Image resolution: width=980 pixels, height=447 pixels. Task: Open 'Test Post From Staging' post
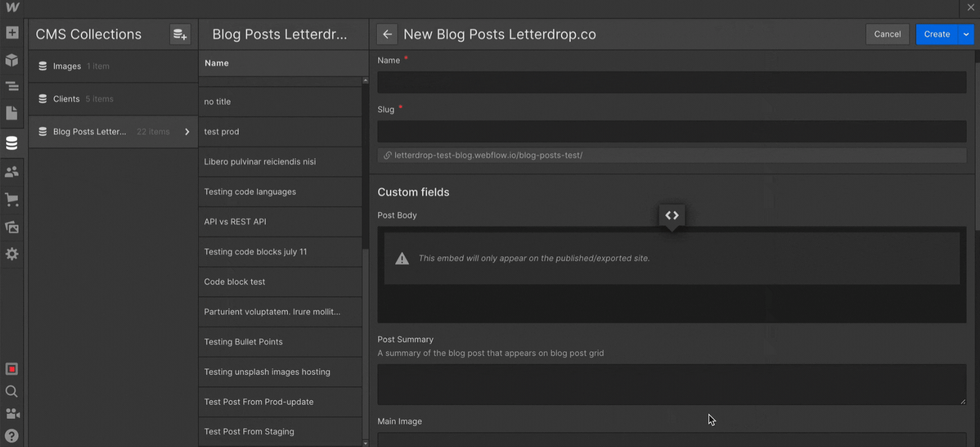coord(280,431)
